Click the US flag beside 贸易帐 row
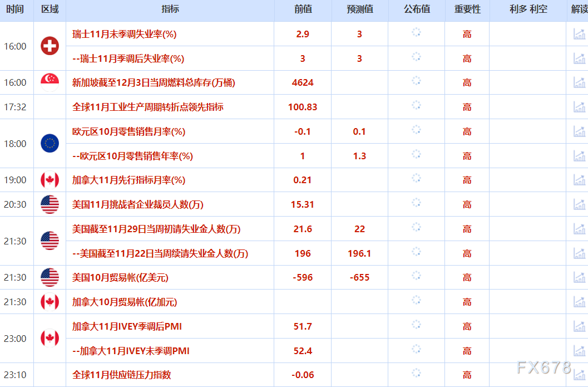The width and height of the screenshot is (588, 387). click(50, 277)
